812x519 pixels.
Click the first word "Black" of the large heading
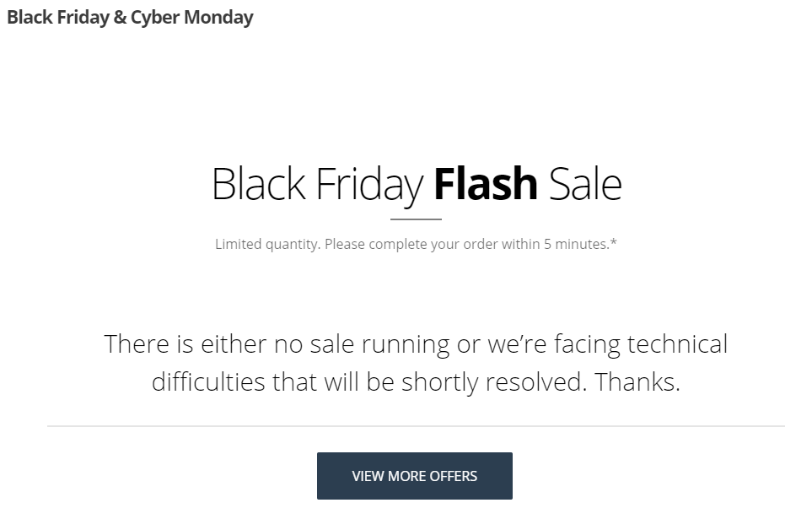(x=259, y=184)
